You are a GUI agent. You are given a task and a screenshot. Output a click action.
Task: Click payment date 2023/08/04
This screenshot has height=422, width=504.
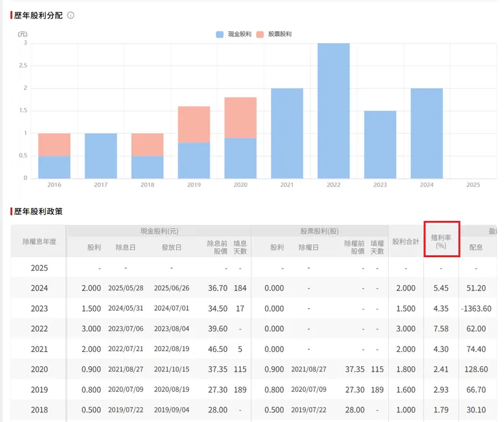[x=172, y=329]
